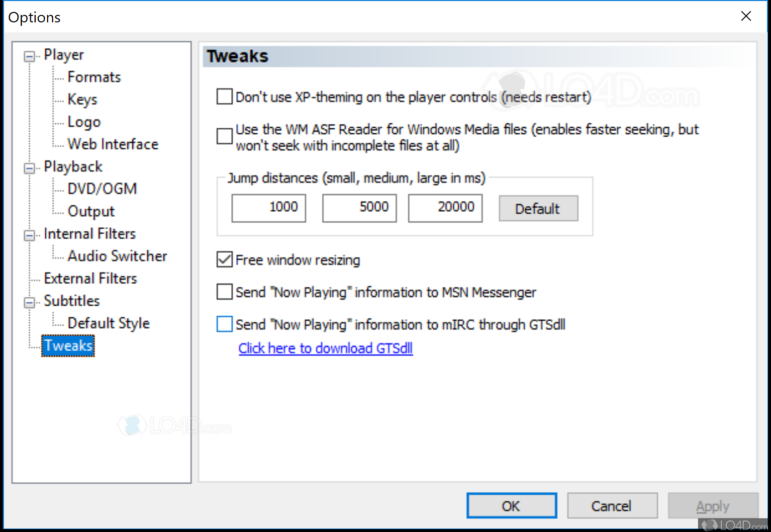The image size is (771, 532).
Task: Collapse the Player tree branch
Action: tap(29, 56)
